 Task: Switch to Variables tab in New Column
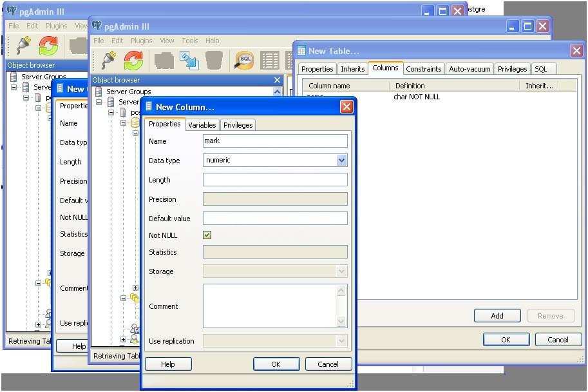202,125
